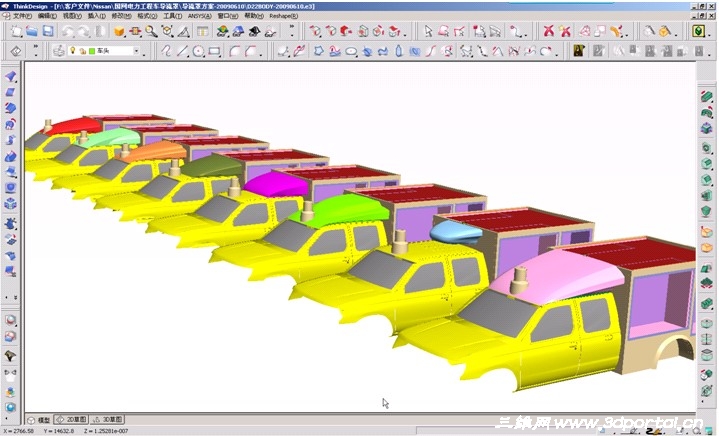
Task: Click the arrow pointer selection tool
Action: click(x=428, y=31)
